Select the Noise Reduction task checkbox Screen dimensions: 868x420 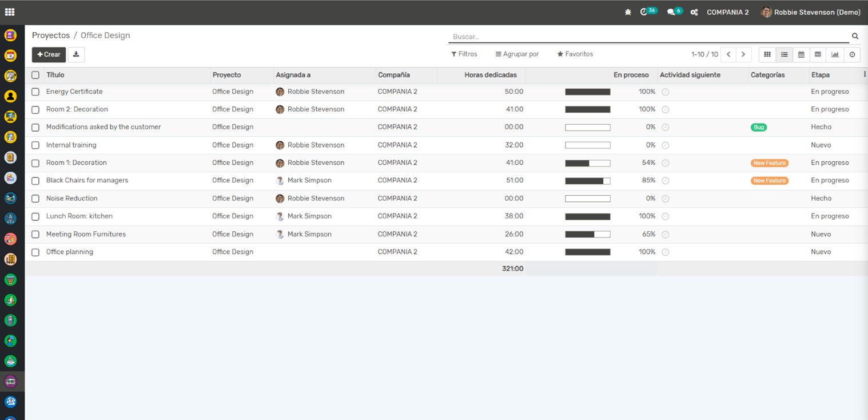tap(35, 199)
